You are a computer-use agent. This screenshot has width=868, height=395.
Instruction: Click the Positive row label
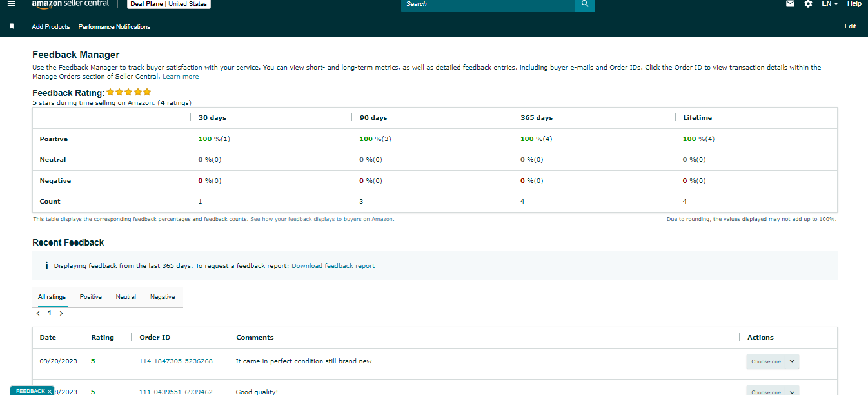tap(54, 139)
